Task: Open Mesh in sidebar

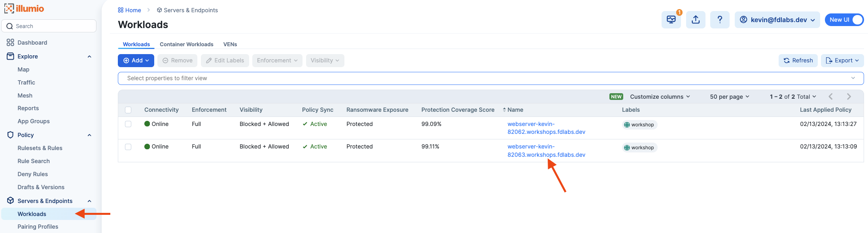Action: click(25, 96)
